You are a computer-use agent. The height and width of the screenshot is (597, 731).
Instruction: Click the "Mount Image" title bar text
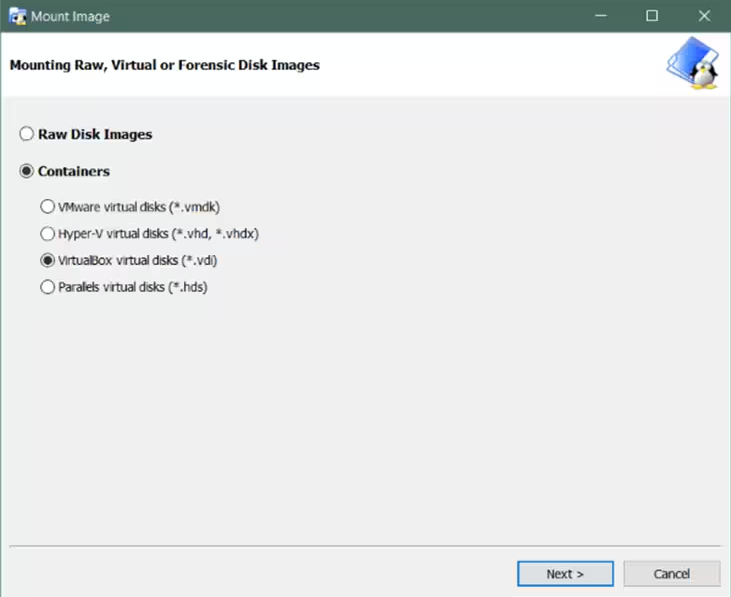pos(70,16)
